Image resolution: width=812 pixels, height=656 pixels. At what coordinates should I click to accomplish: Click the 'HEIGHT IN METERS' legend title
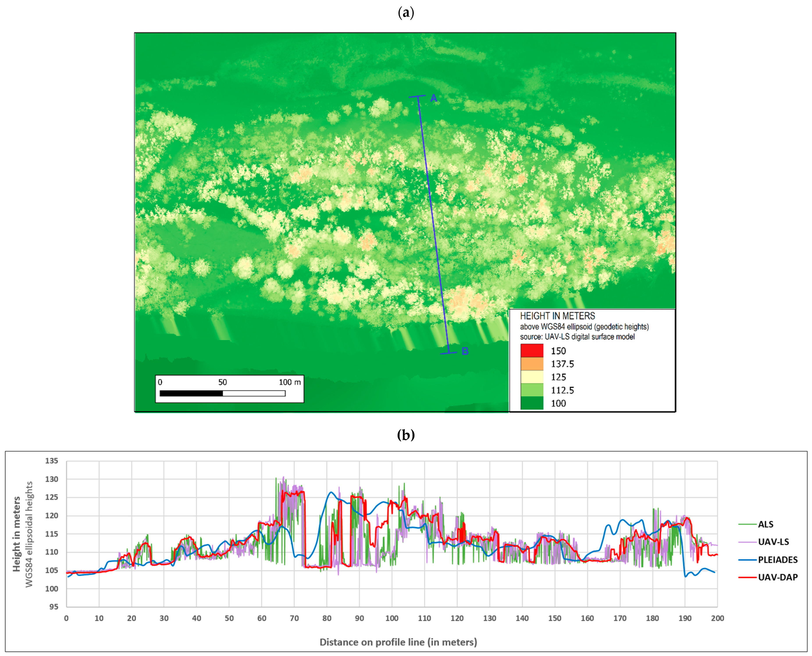[557, 316]
